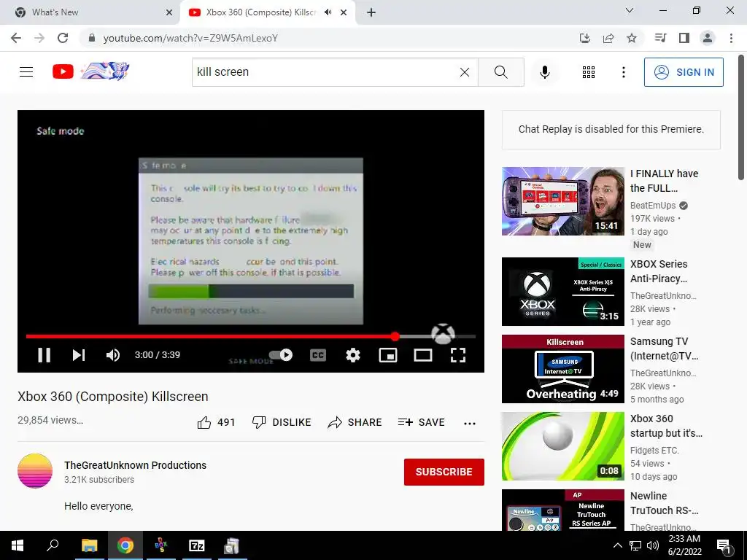Toggle theater mode
The image size is (747, 560).
[423, 355]
